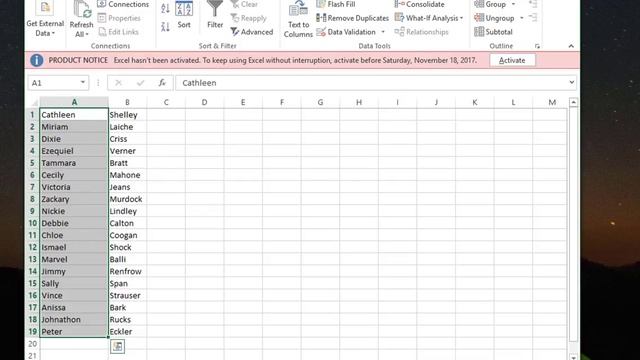Click cell containing Renfrow
The height and width of the screenshot is (360, 640).
click(x=127, y=271)
